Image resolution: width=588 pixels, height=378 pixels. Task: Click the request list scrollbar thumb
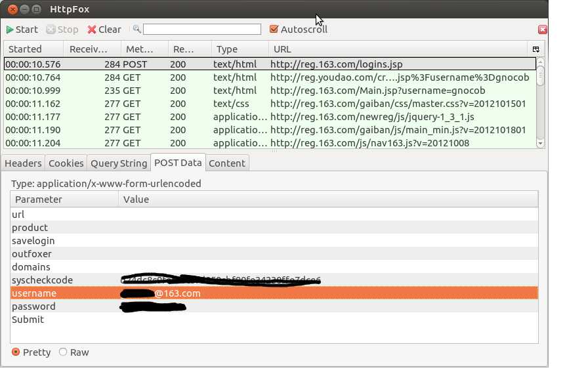(540, 75)
